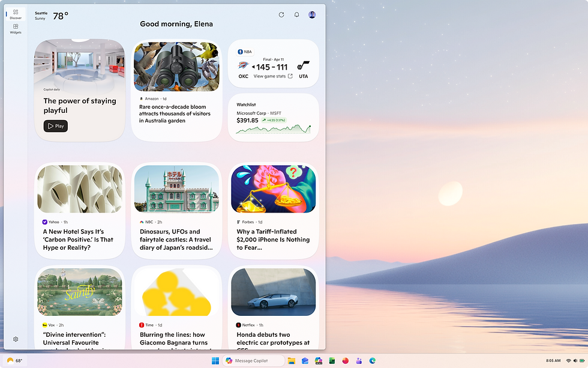Open the golden scales illustration image
The height and width of the screenshot is (368, 588).
[274, 189]
